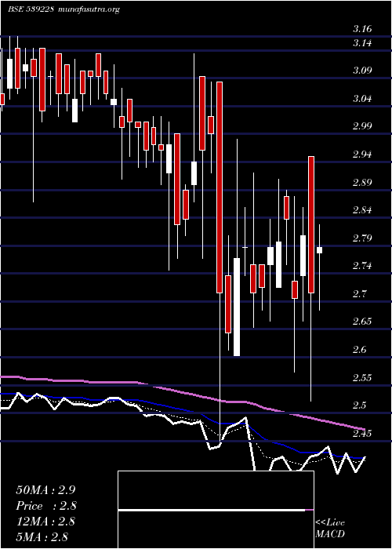Click the 3.04 price axis label
Image resolution: width=392 pixels, height=549 pixels.
click(x=362, y=99)
